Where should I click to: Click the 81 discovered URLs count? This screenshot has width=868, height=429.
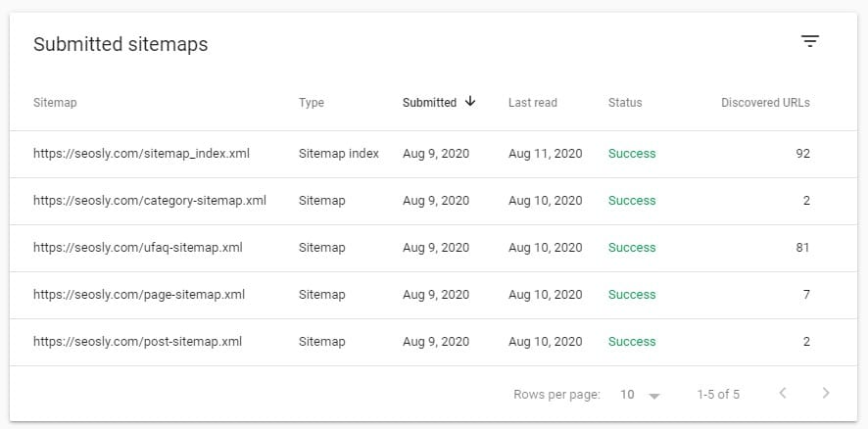pyautogui.click(x=802, y=248)
